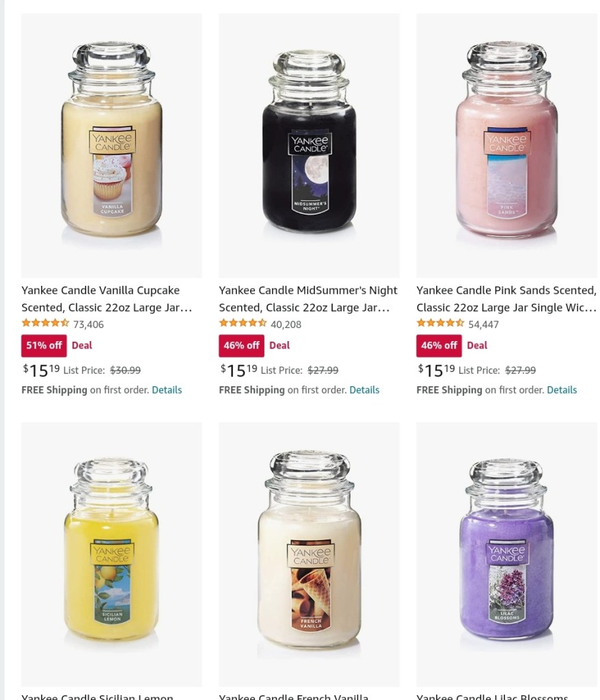Open shipping Details for MidSummer's Night candle
The image size is (600, 700).
[x=364, y=390]
